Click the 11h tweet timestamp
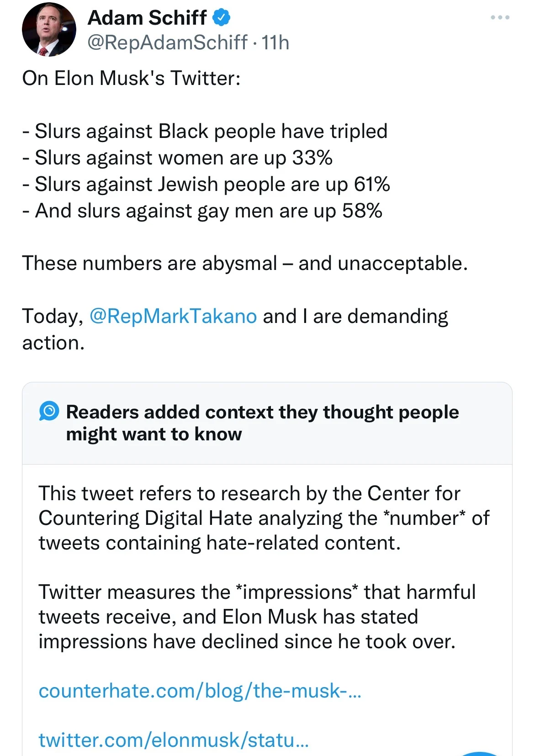 pyautogui.click(x=275, y=42)
